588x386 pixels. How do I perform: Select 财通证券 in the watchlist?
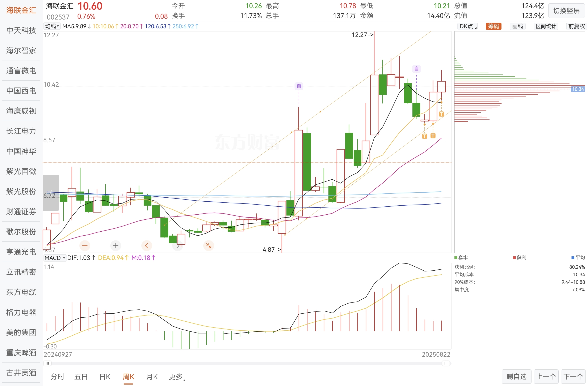(x=21, y=211)
